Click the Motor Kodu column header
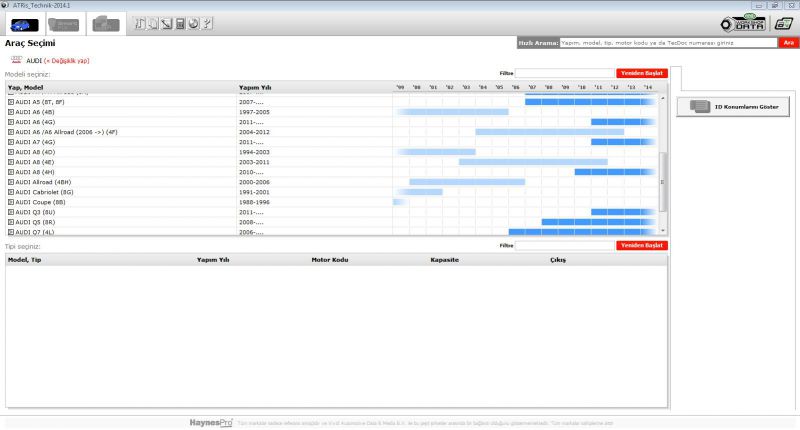The height and width of the screenshot is (430, 800). click(330, 260)
